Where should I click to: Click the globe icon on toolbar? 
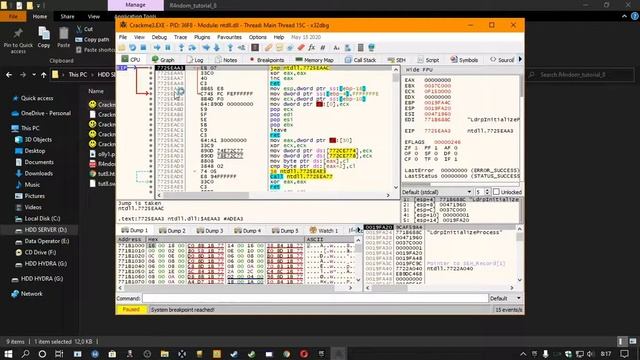(x=371, y=48)
